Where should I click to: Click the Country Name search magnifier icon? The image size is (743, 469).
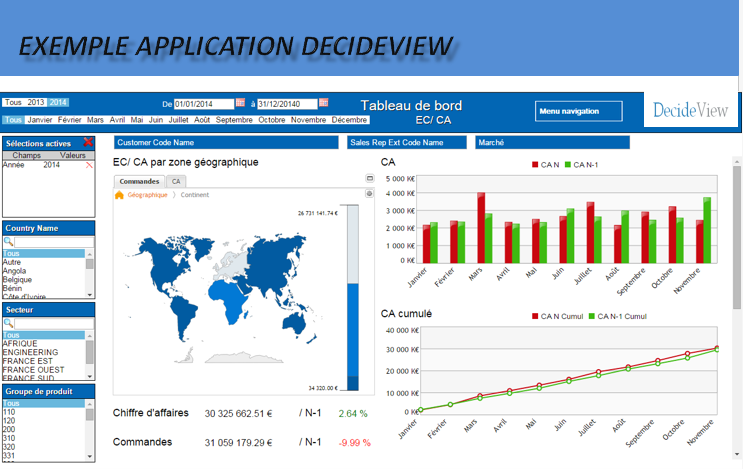9,242
